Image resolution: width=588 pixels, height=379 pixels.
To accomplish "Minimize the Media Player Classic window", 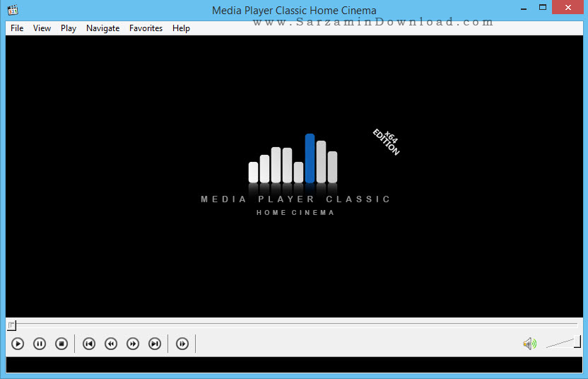I will coord(524,8).
